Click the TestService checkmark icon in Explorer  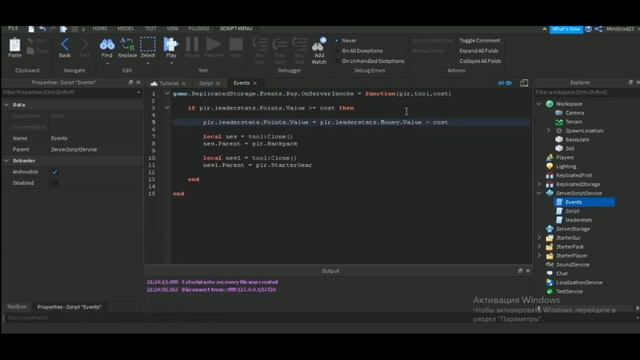tap(550, 291)
